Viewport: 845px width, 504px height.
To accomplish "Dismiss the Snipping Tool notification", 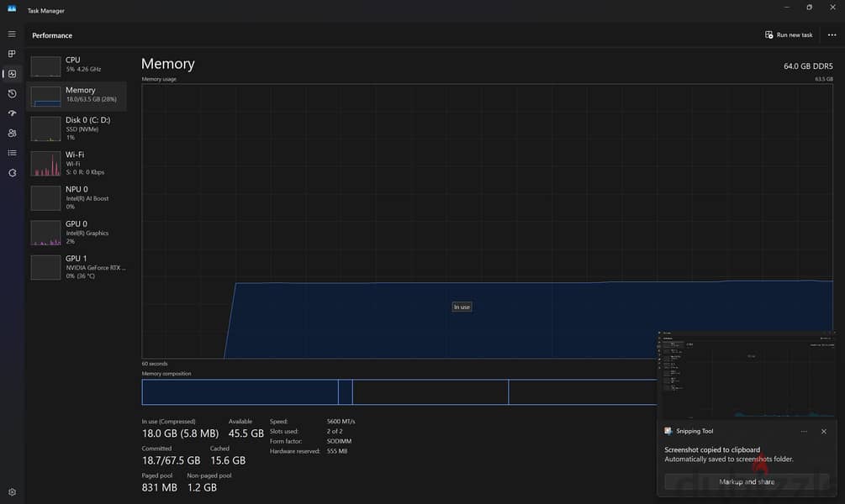I will [x=823, y=431].
